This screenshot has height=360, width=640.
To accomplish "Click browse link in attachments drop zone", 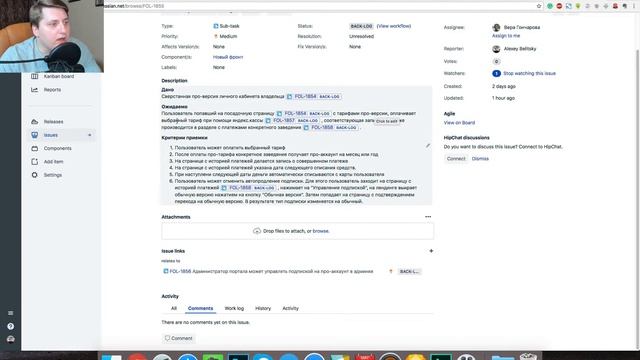I will pyautogui.click(x=320, y=231).
